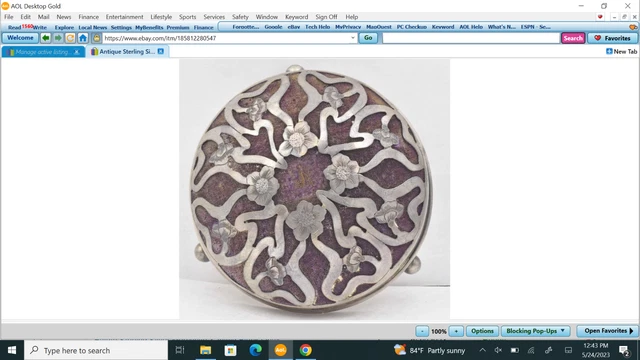Image resolution: width=640 pixels, height=360 pixels.
Task: Open the weather widget showing 84°F
Action: click(x=429, y=350)
